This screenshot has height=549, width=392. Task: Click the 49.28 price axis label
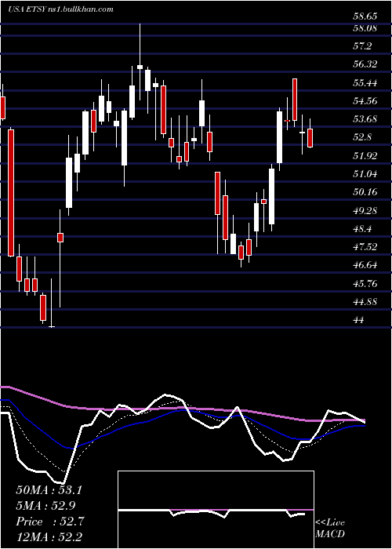365,211
